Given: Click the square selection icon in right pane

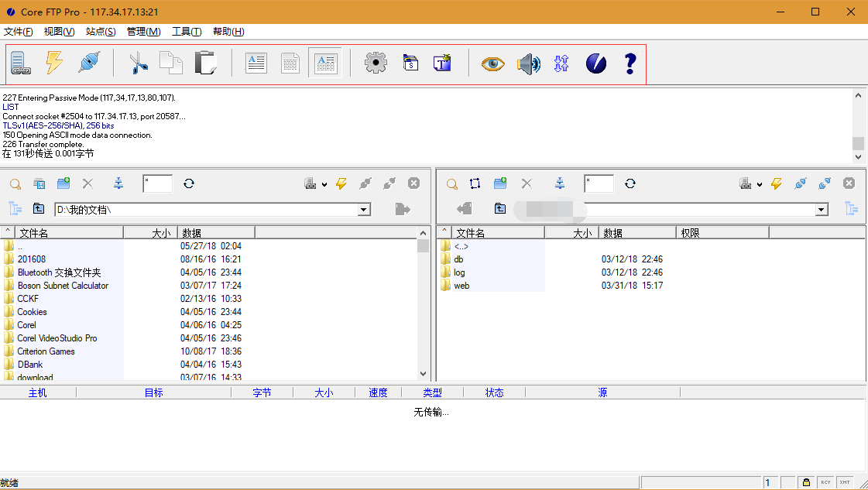Looking at the screenshot, I should pos(475,183).
